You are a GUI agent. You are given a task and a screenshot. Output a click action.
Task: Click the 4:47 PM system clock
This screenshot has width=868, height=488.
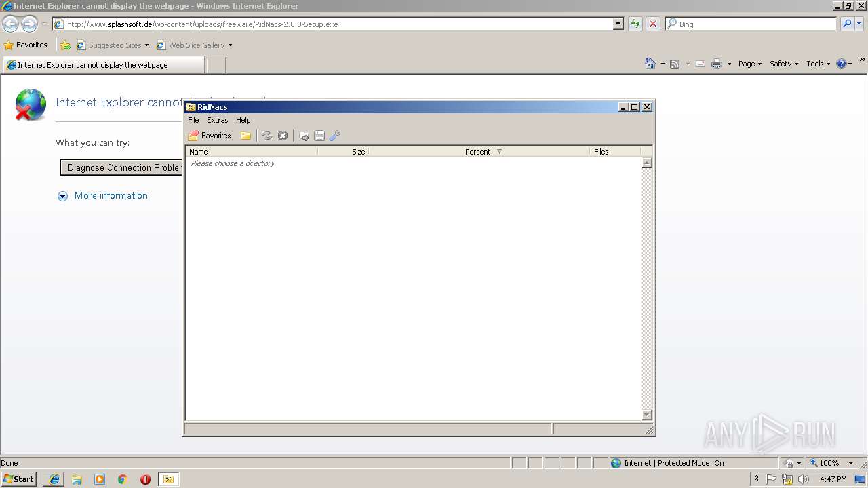(x=833, y=479)
